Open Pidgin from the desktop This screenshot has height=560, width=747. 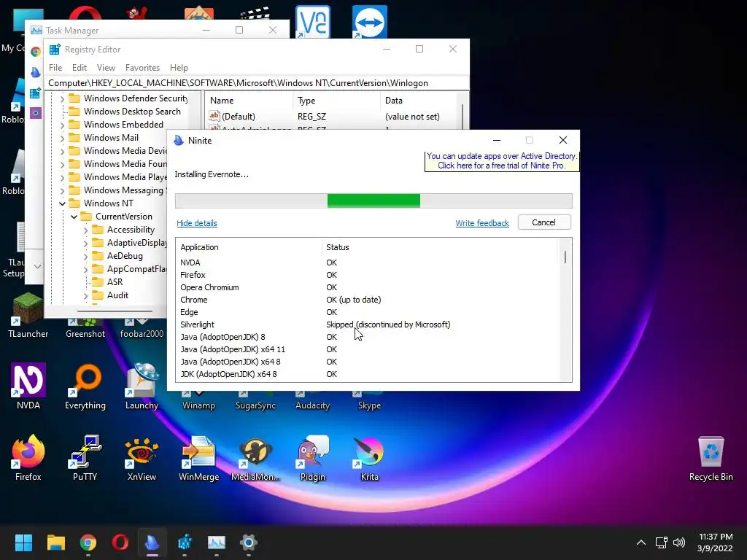click(312, 457)
